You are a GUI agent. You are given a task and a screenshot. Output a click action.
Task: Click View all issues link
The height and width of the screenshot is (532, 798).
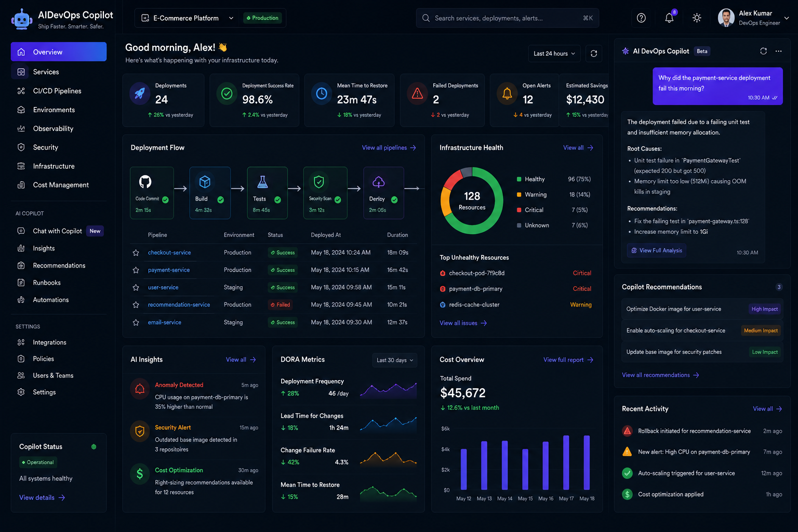[463, 323]
